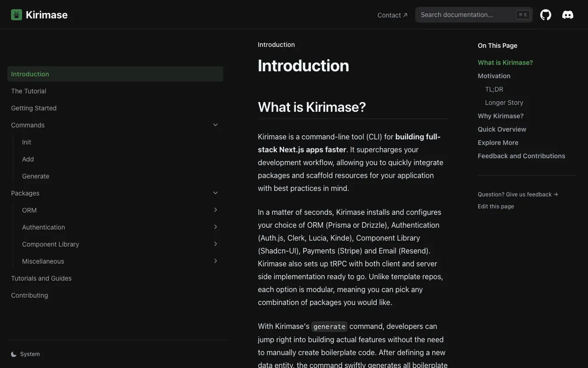Open the Contributing page
588x368 pixels.
tap(115, 295)
